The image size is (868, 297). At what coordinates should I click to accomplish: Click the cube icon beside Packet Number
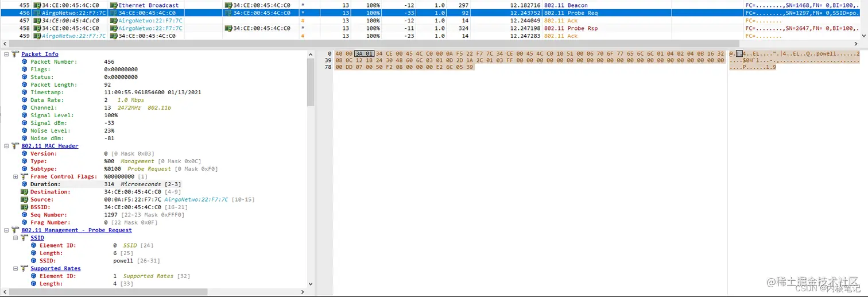click(x=25, y=61)
